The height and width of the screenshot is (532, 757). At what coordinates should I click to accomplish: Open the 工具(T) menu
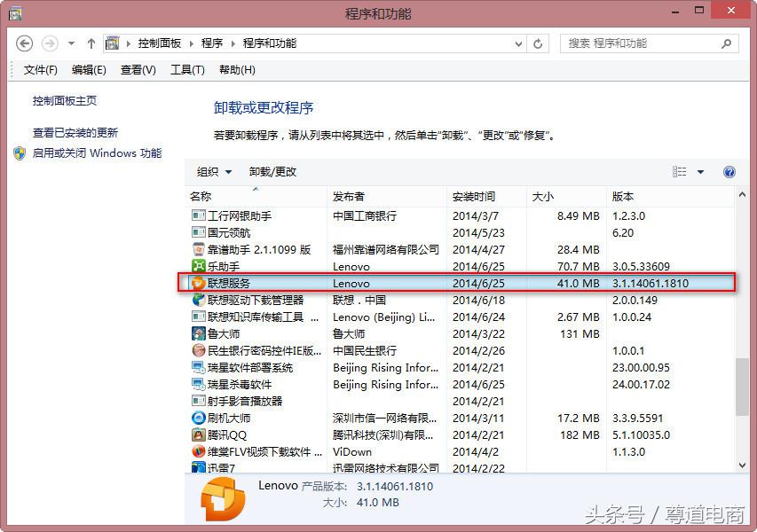187,68
